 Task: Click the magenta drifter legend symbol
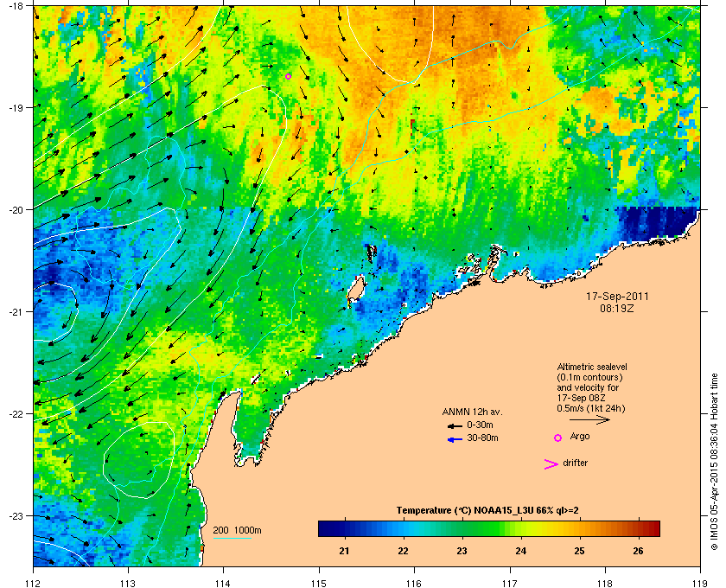click(551, 464)
